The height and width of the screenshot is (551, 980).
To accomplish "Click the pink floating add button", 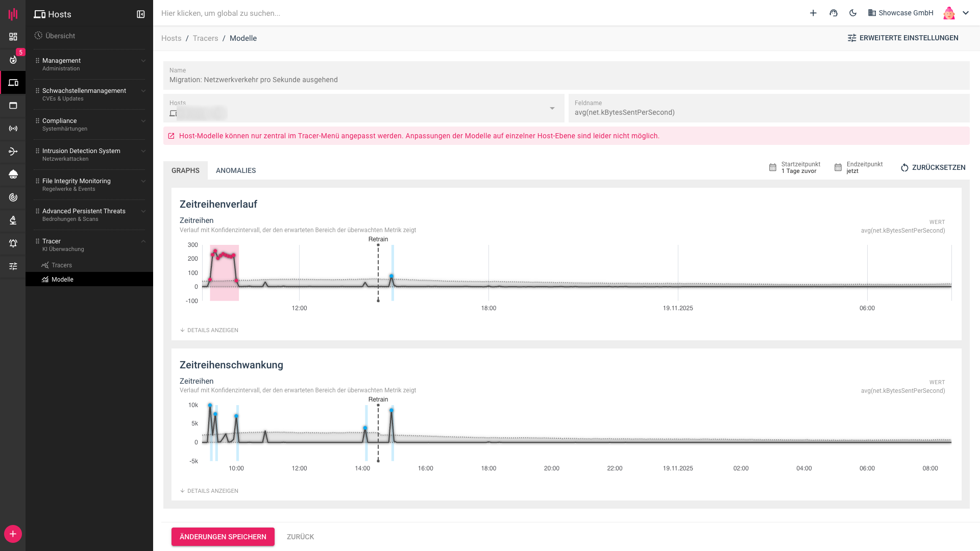I will [13, 534].
